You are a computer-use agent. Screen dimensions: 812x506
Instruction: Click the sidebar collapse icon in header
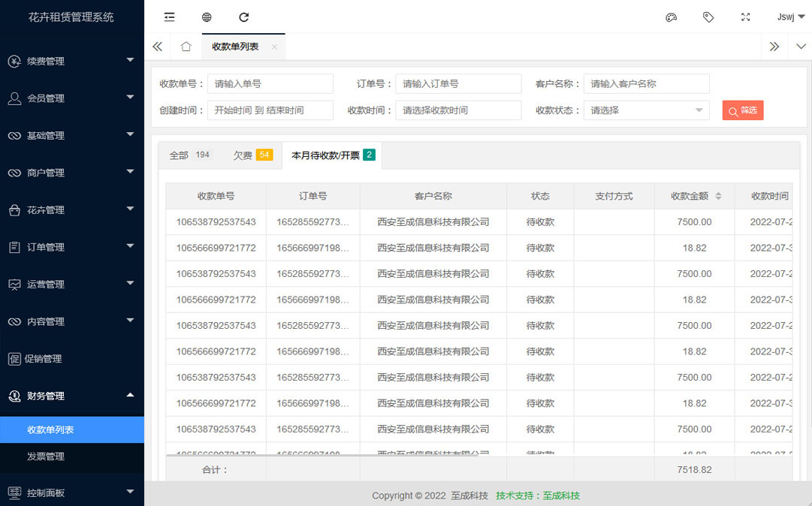[169, 17]
